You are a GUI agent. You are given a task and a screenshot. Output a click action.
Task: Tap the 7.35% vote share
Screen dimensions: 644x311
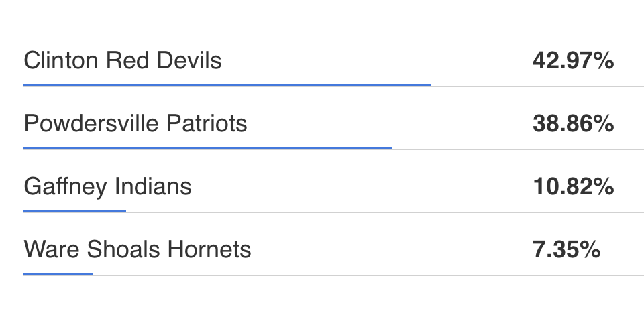click(x=566, y=249)
